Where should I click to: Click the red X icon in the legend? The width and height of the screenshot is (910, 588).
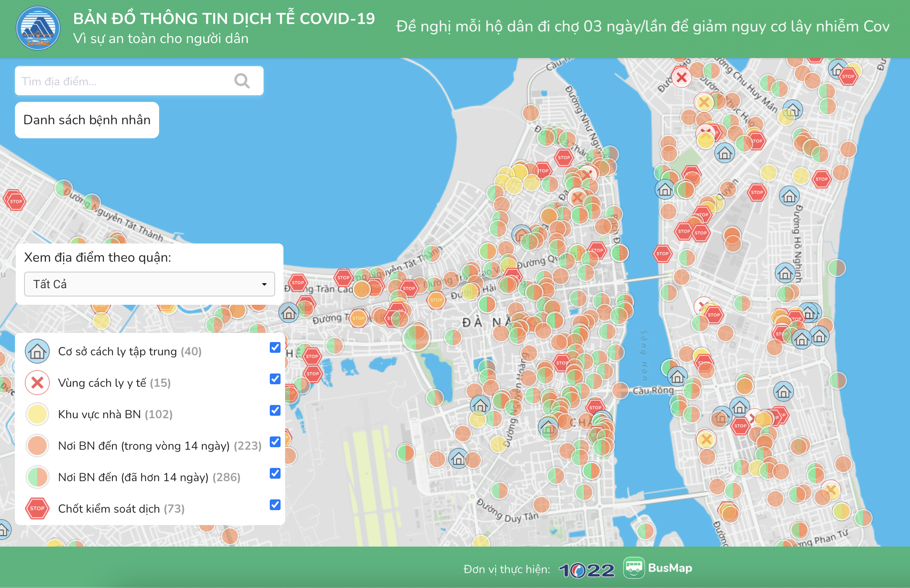(37, 383)
